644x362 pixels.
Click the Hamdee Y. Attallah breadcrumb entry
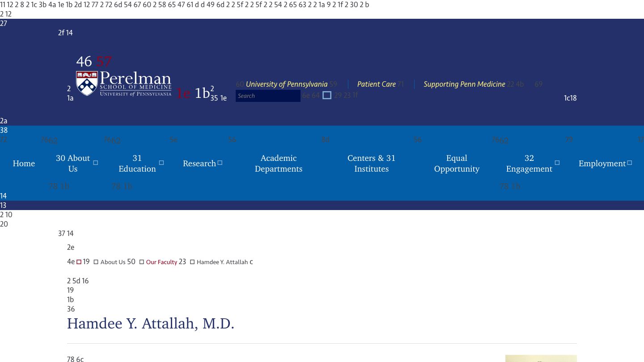point(222,262)
